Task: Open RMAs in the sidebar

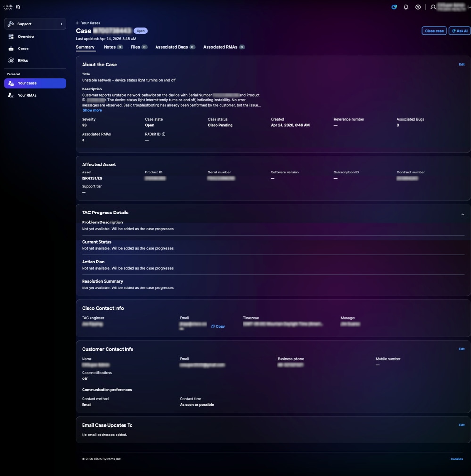Action: click(x=35, y=60)
